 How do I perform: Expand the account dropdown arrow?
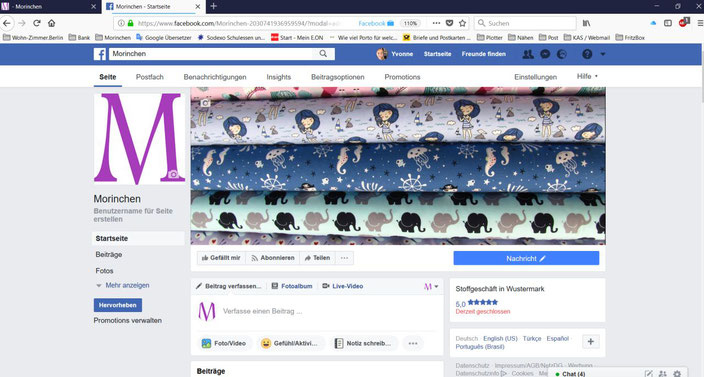click(603, 54)
